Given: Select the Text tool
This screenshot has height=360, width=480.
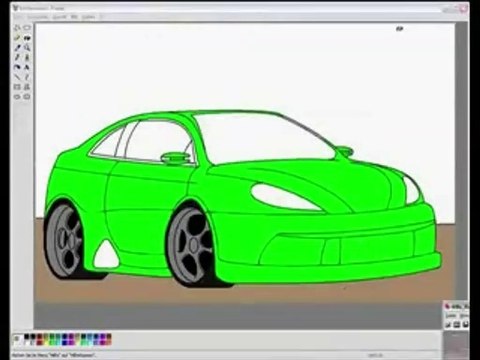Looking at the screenshot, I should 27,67.
